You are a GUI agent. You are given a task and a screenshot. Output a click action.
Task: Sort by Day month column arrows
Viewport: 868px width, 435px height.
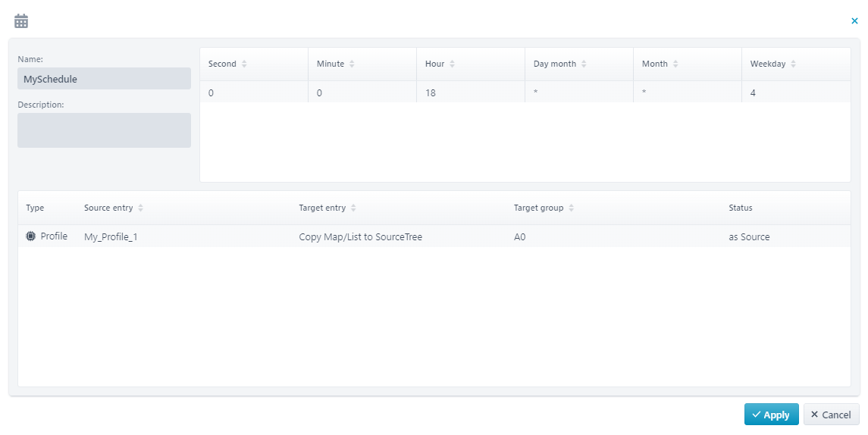click(584, 64)
